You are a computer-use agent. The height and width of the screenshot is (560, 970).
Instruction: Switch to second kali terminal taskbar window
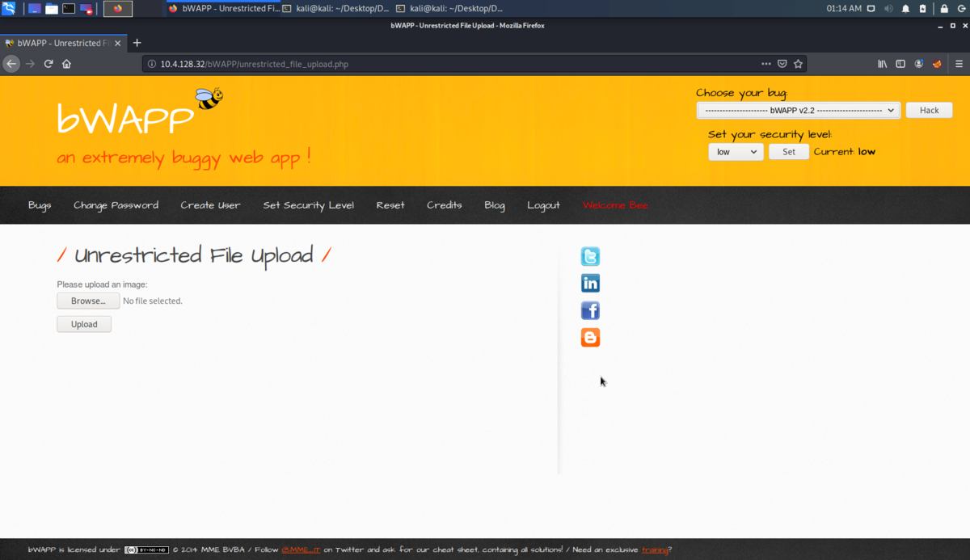click(449, 9)
